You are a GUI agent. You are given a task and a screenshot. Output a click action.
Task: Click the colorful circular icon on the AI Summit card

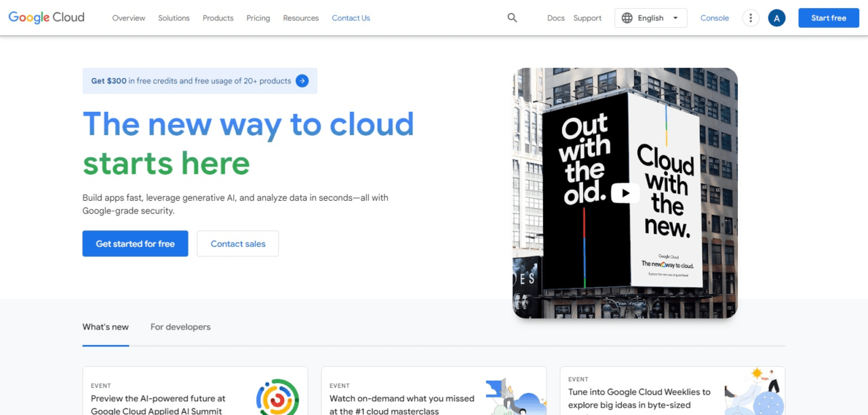277,397
